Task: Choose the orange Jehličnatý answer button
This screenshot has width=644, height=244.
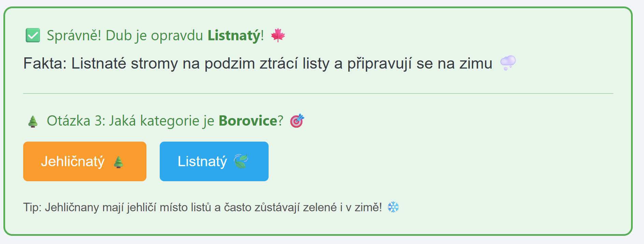Action: 85,161
